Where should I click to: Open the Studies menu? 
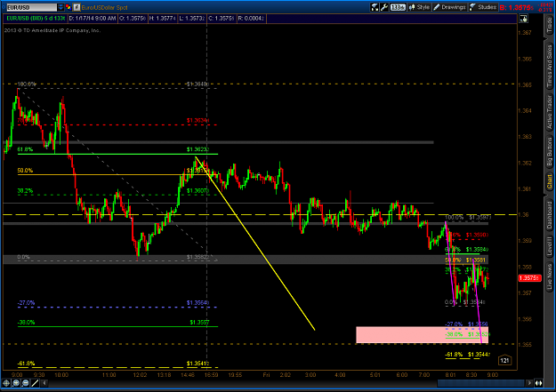pyautogui.click(x=483, y=7)
